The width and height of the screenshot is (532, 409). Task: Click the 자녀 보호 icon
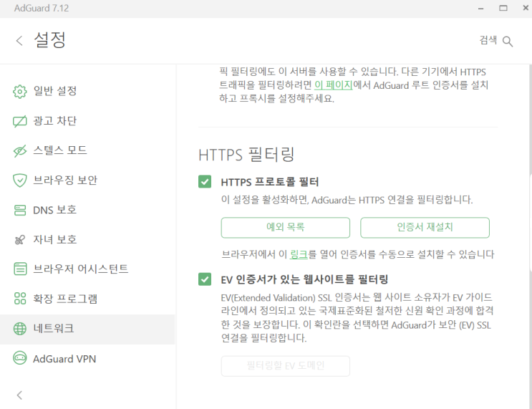tap(19, 240)
